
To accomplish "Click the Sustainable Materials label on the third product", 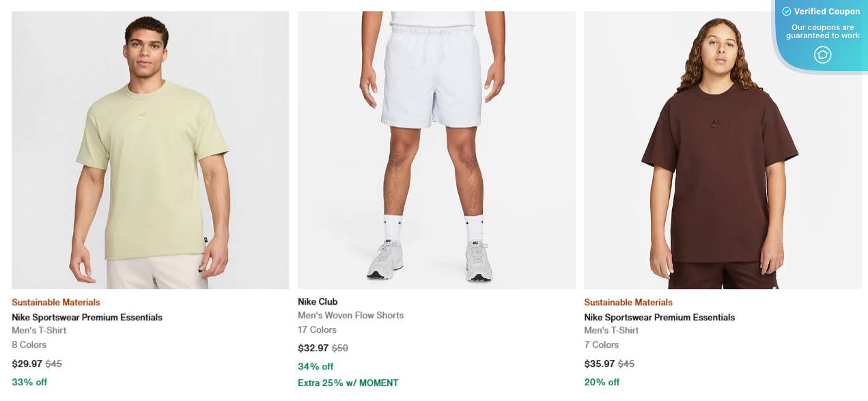I will pyautogui.click(x=628, y=302).
